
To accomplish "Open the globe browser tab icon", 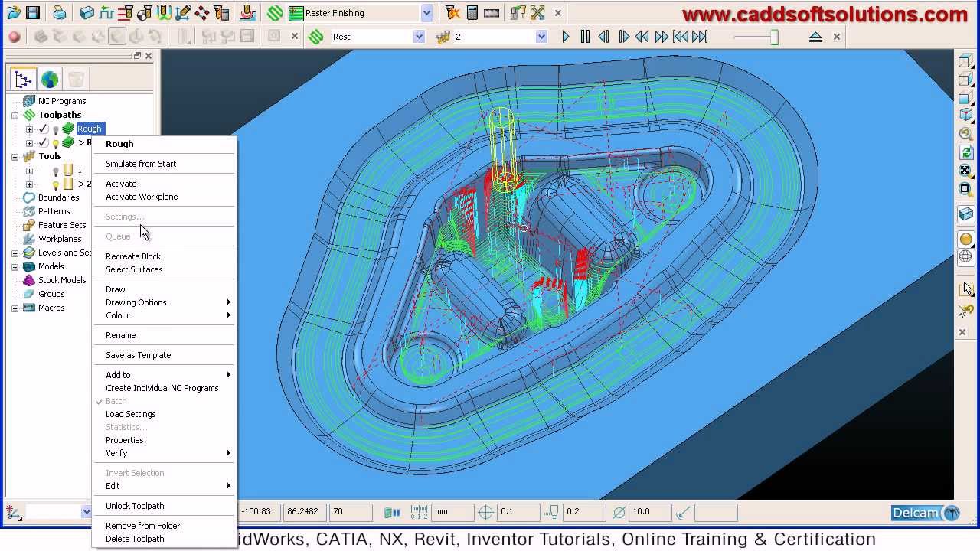I will tap(50, 79).
